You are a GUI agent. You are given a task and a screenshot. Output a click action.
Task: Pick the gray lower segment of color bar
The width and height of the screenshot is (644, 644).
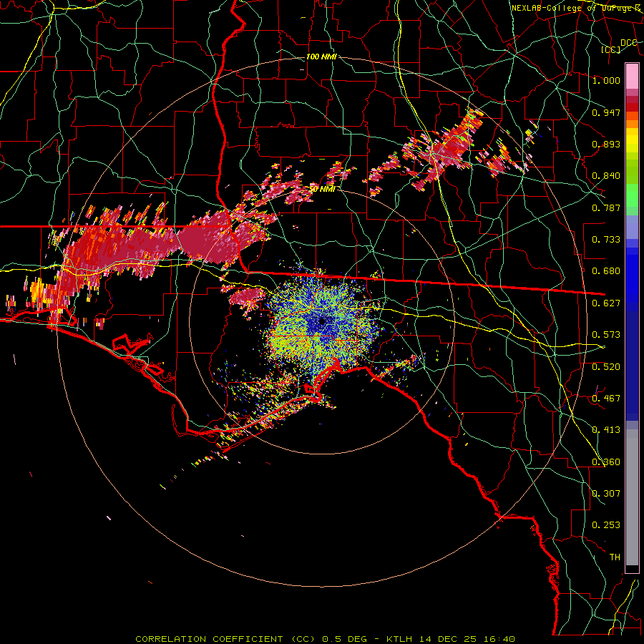pyautogui.click(x=632, y=497)
